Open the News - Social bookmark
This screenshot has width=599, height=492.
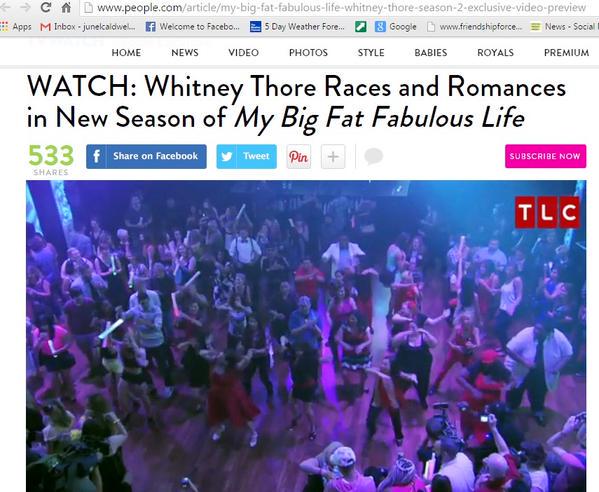(565, 26)
